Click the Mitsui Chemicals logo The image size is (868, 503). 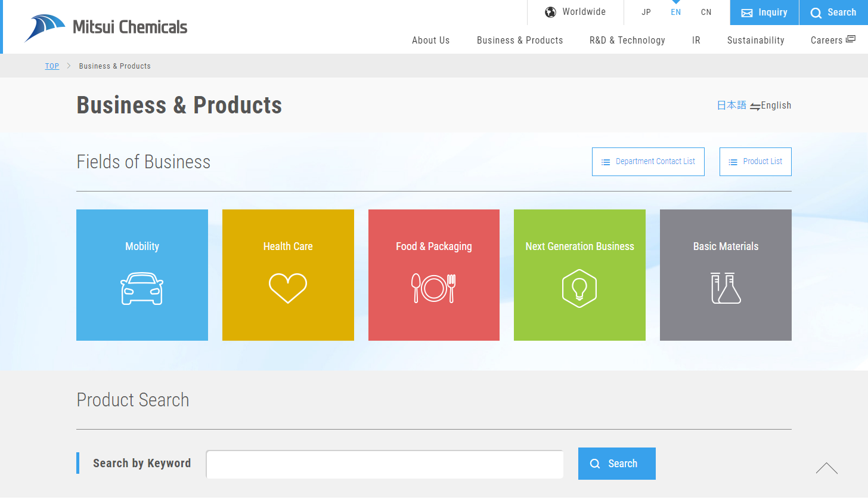tap(106, 27)
